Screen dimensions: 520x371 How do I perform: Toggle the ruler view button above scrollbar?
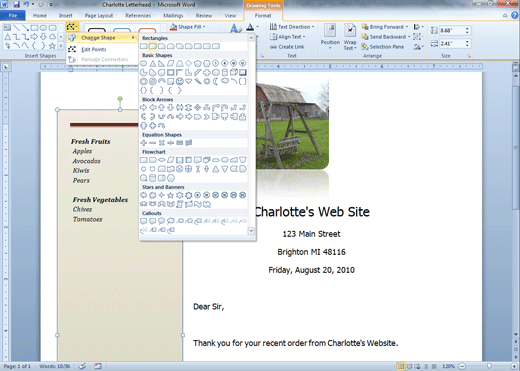(515, 67)
